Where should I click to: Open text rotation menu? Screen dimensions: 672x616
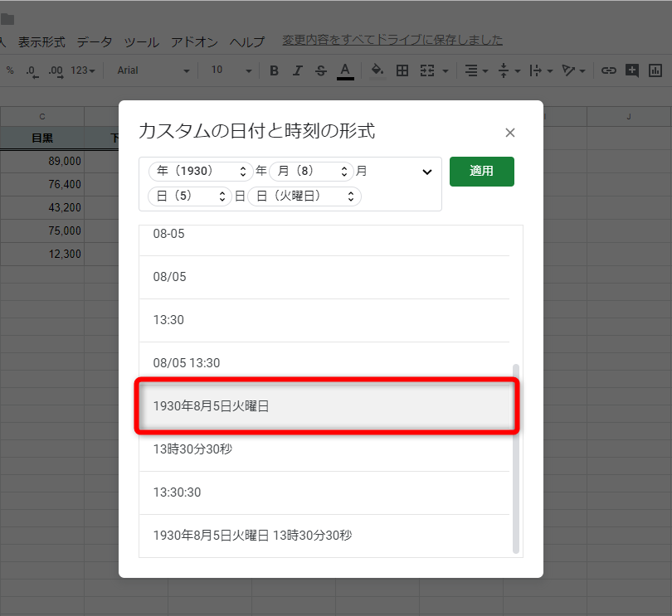point(573,70)
